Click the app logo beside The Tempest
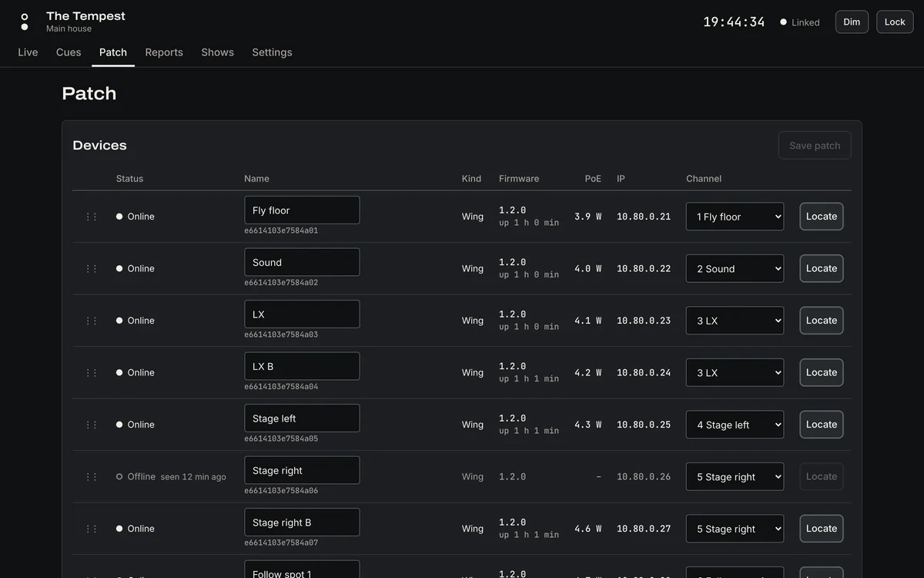This screenshot has height=578, width=924. coord(25,22)
